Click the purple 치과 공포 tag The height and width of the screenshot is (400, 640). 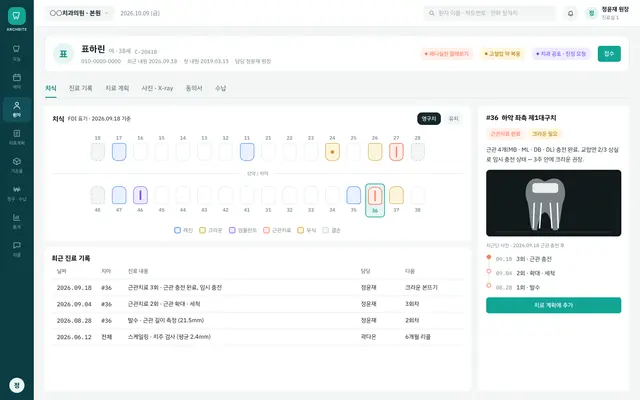562,54
